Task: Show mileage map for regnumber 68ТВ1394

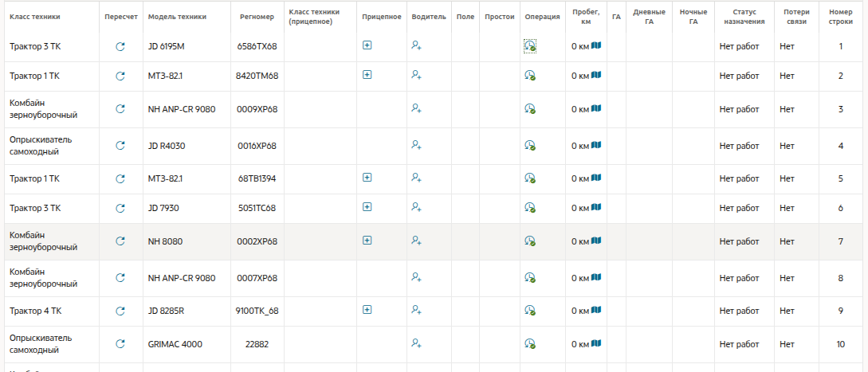Action: point(596,177)
